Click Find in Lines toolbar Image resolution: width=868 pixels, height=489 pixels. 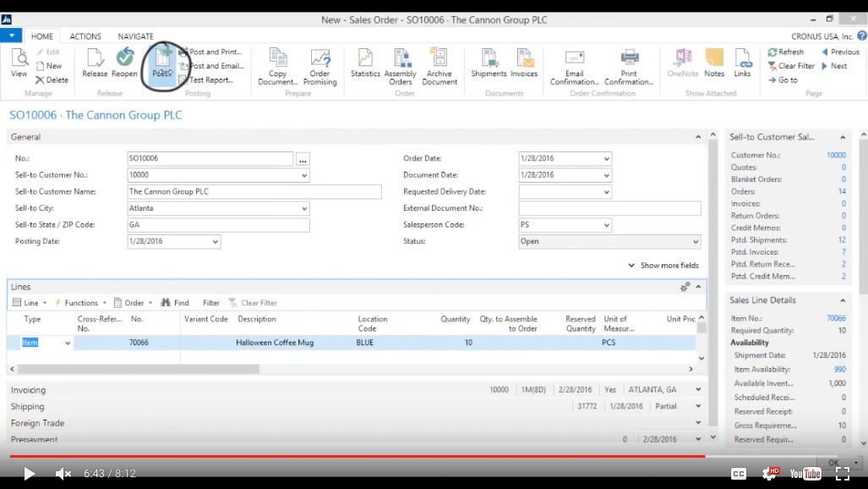point(175,303)
